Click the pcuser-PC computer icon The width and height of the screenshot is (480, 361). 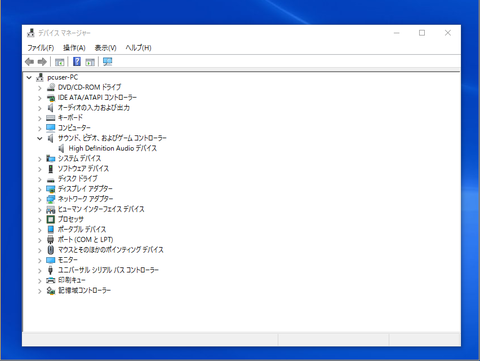[40, 77]
